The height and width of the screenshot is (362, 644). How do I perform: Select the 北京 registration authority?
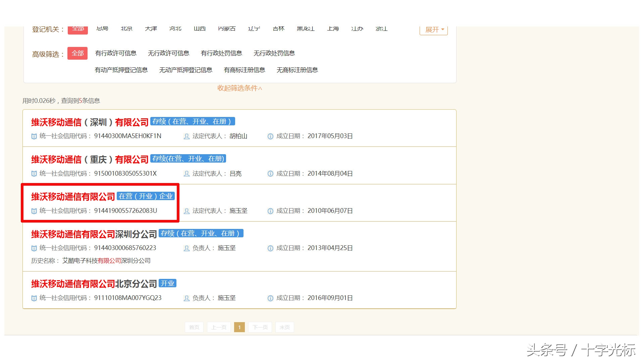126,28
